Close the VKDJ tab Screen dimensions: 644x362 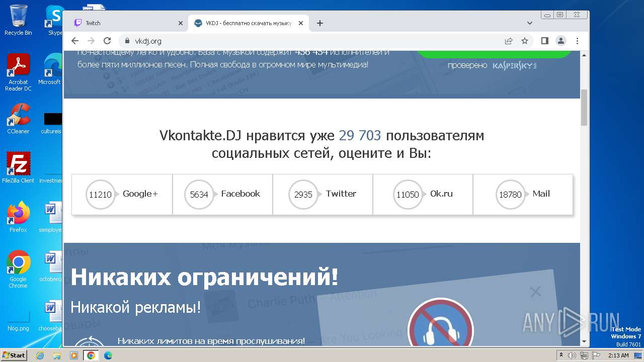click(x=301, y=23)
